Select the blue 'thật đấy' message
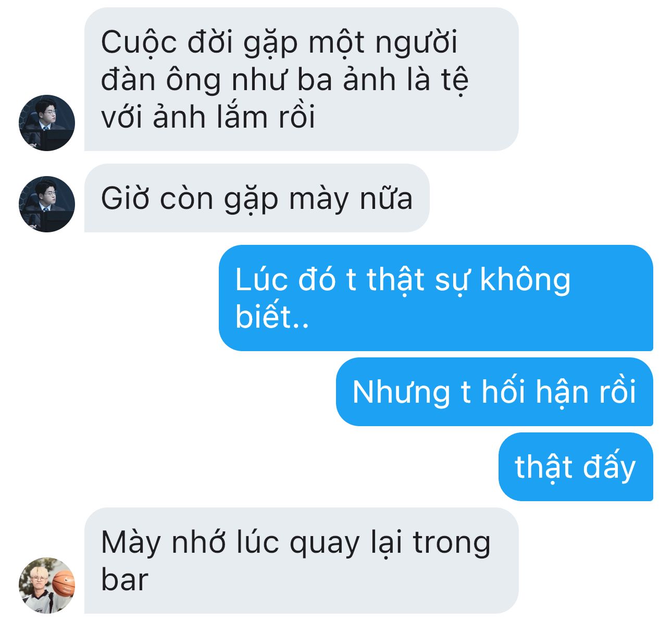This screenshot has width=672, height=621. [576, 466]
